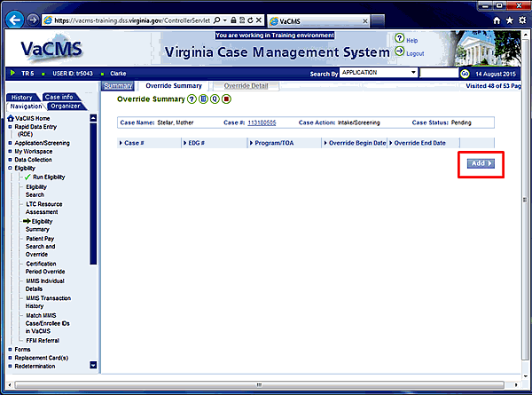Click the Go icon next to search field
The width and height of the screenshot is (532, 395).
[x=464, y=73]
